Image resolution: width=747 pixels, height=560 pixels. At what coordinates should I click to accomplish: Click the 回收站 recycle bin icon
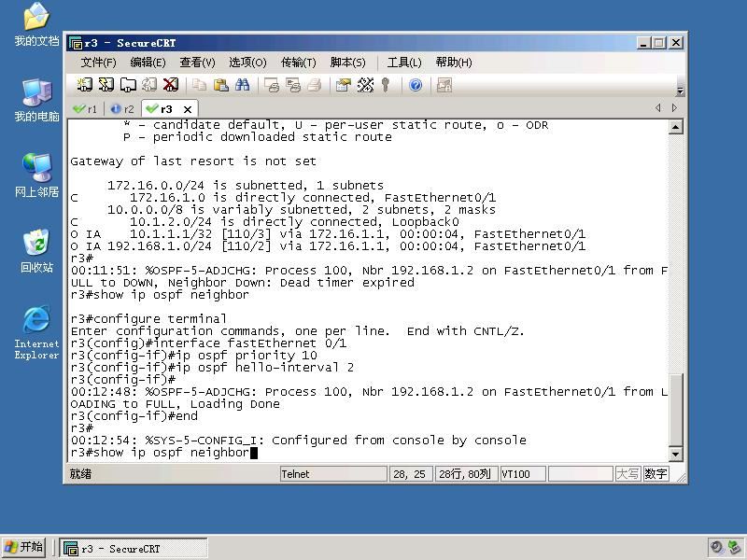point(36,251)
